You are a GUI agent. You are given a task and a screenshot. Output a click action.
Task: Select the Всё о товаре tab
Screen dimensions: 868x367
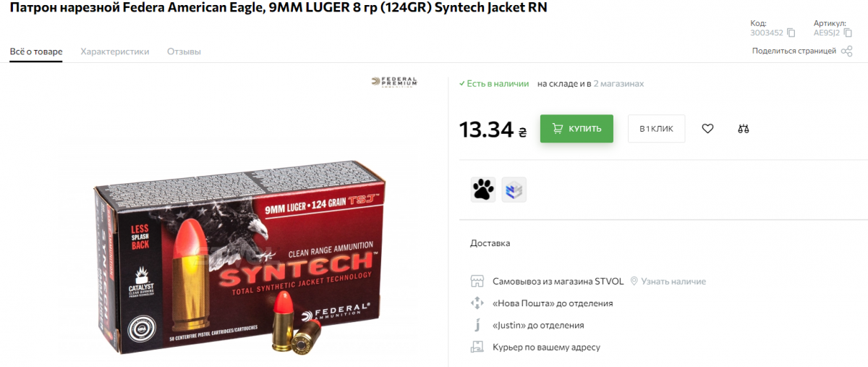(36, 51)
